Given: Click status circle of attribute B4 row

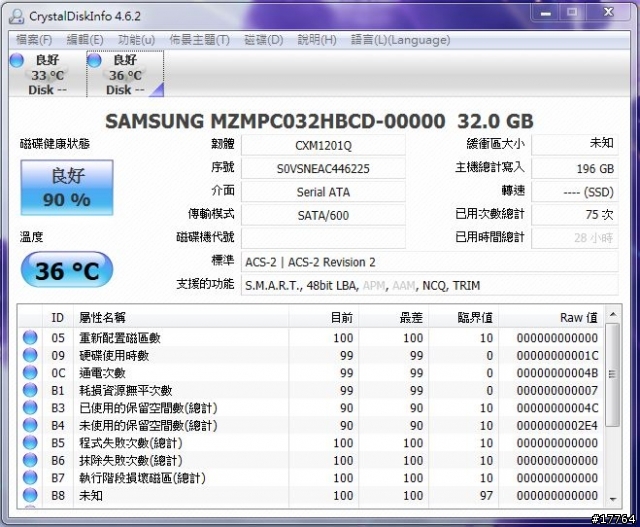Looking at the screenshot, I should (30, 425).
